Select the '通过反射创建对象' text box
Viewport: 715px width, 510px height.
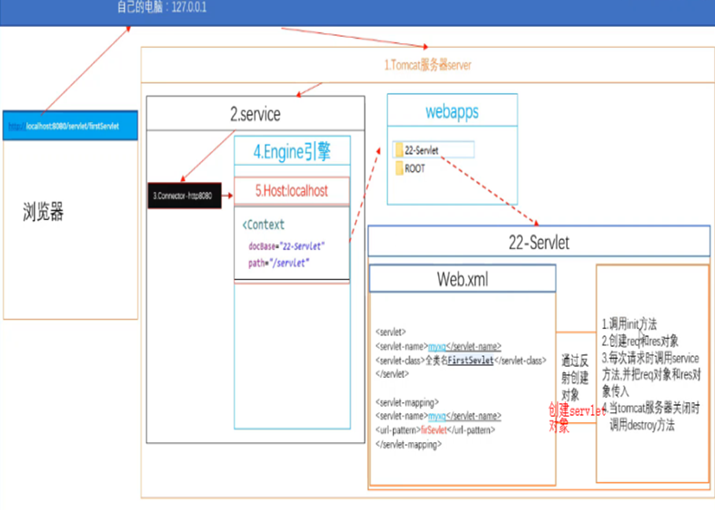coord(575,378)
